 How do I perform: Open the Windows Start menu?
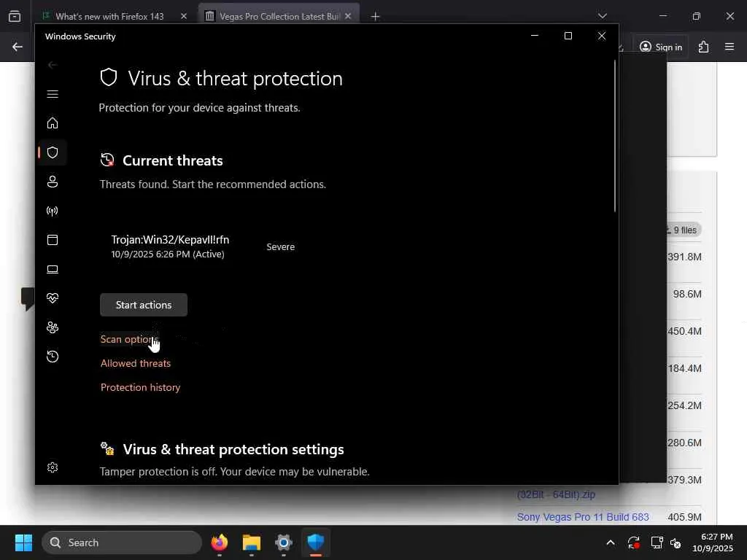23,542
